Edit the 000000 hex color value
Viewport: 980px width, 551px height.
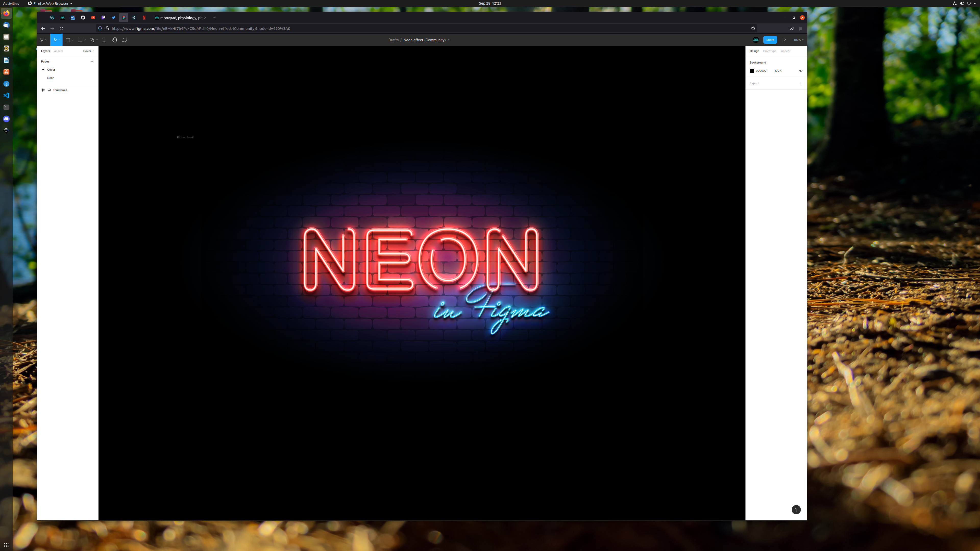pos(761,71)
